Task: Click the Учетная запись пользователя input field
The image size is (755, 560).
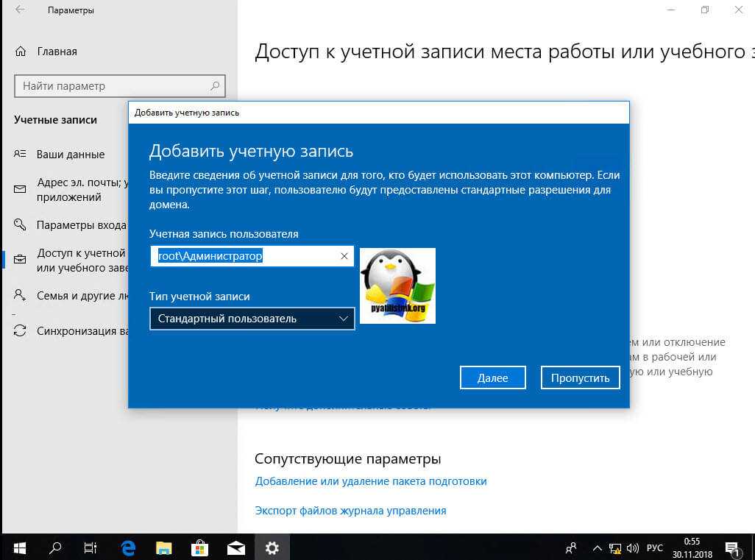Action: 252,256
